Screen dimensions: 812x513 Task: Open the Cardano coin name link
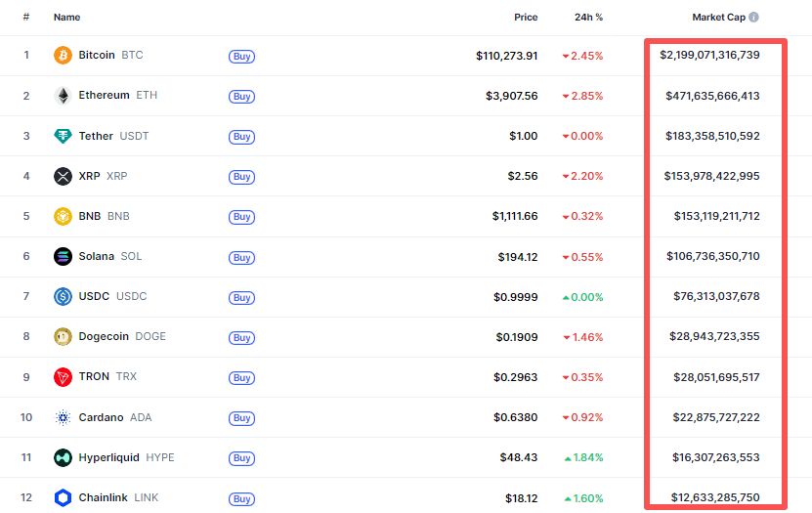click(101, 417)
